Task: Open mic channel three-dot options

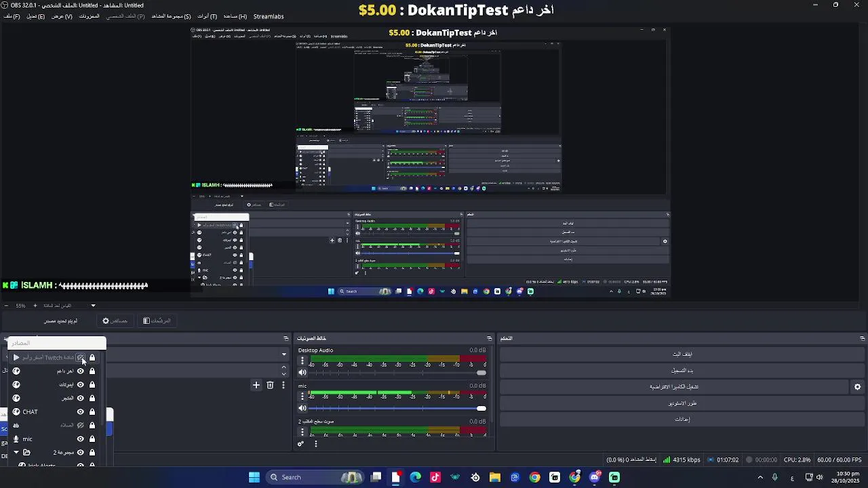Action: click(302, 396)
